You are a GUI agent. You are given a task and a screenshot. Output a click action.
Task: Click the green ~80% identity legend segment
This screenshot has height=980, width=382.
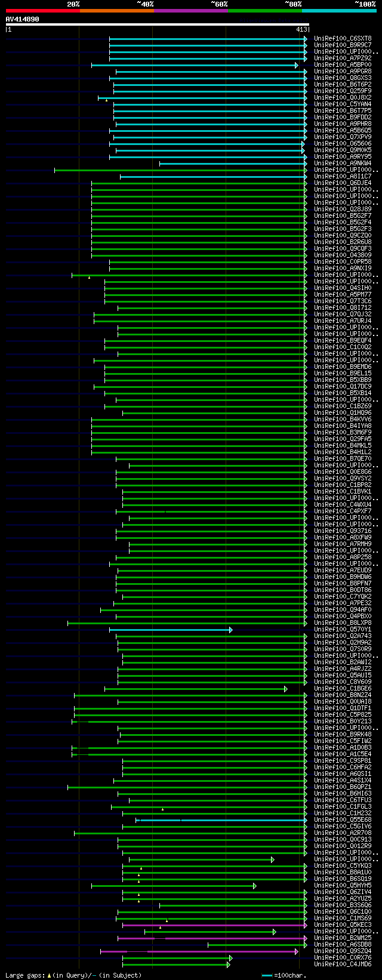pyautogui.click(x=264, y=11)
